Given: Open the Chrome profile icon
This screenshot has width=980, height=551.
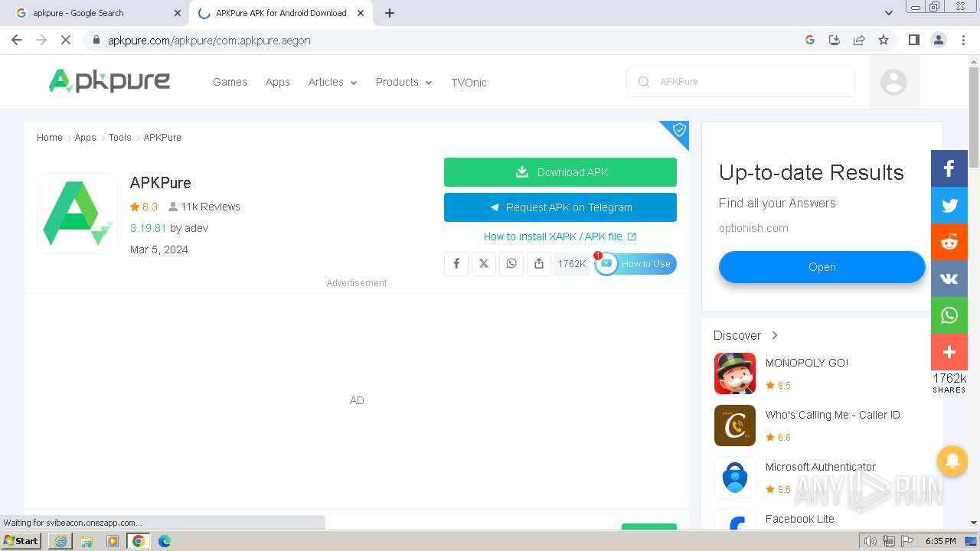Looking at the screenshot, I should pos(938,40).
